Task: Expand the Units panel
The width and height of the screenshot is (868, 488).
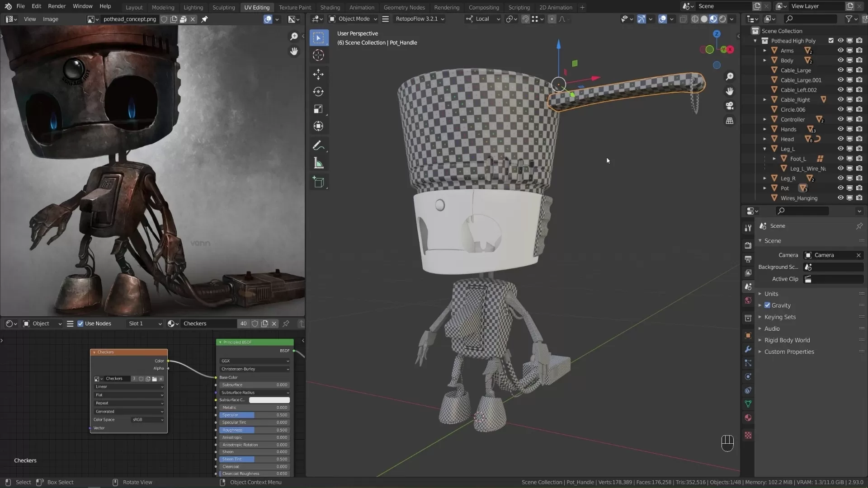Action: 771,294
